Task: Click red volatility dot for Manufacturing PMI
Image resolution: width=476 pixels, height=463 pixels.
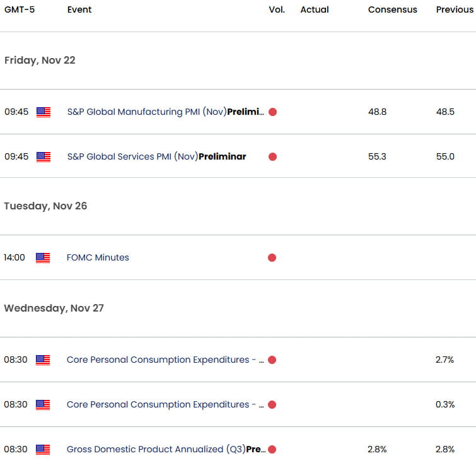Action: (272, 112)
